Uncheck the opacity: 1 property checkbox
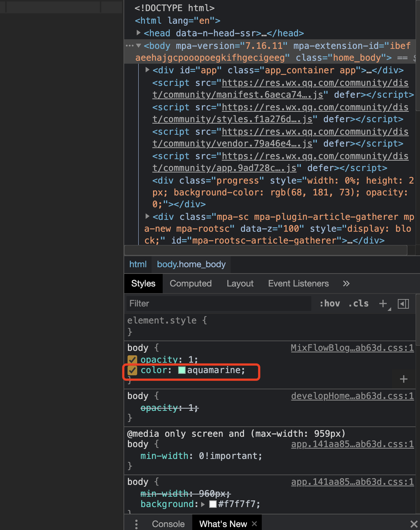Screen dimensions: 420x530 pyautogui.click(x=132, y=360)
